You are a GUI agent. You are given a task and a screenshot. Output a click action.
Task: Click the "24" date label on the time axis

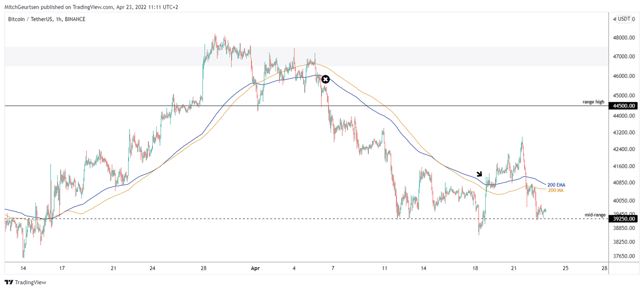pos(152,268)
